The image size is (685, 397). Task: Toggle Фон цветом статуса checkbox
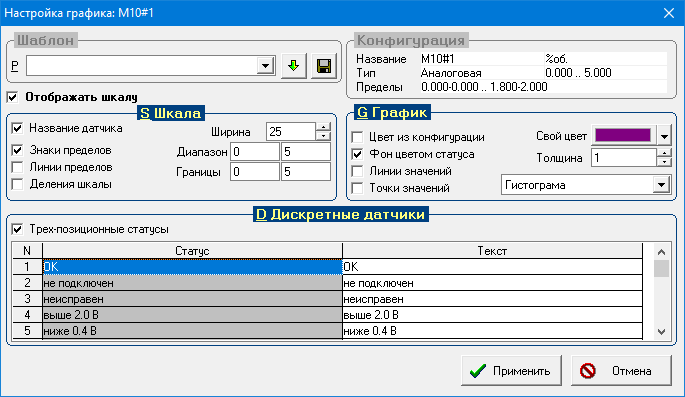click(357, 154)
